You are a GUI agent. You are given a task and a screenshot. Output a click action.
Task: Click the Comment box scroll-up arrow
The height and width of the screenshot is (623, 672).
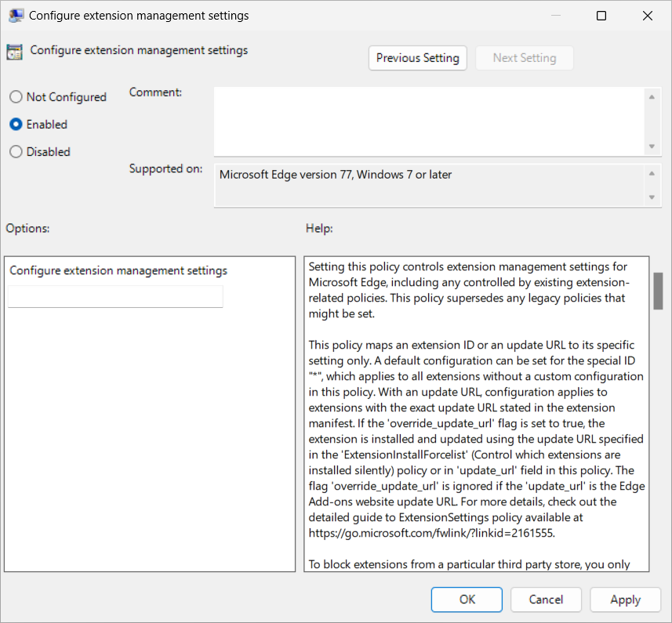(x=652, y=96)
